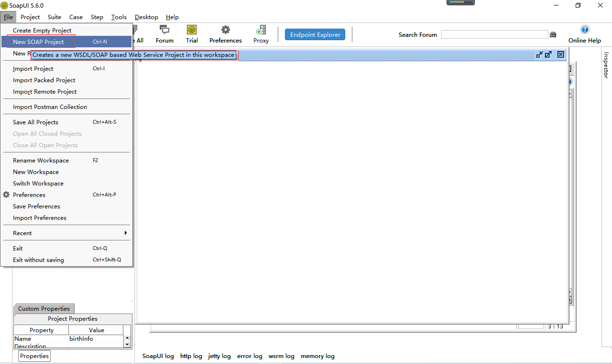Select Import Preferences
612x364 pixels.
pos(66,218)
